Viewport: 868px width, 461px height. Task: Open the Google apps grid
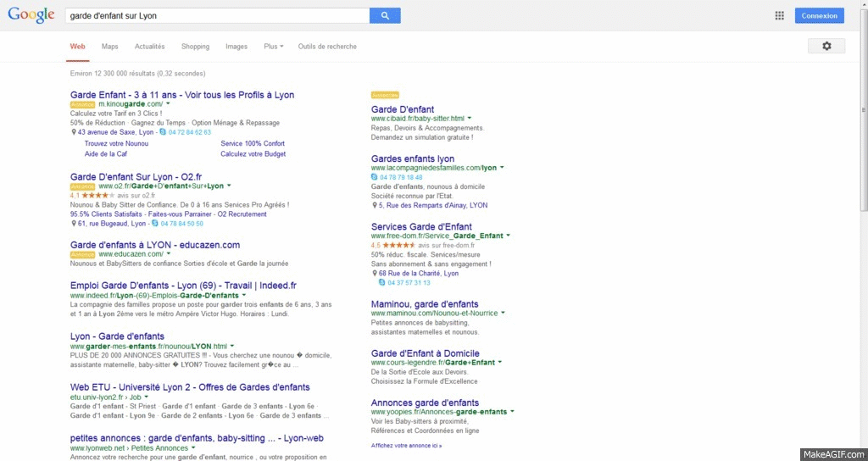click(779, 15)
